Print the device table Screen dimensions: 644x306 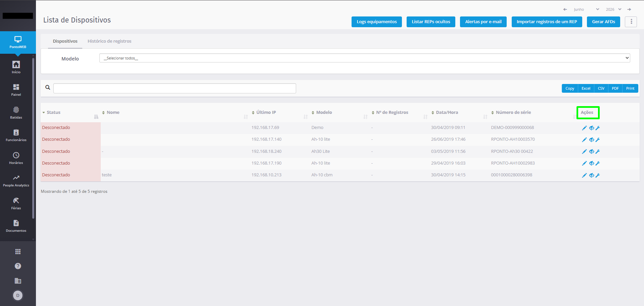pos(630,88)
